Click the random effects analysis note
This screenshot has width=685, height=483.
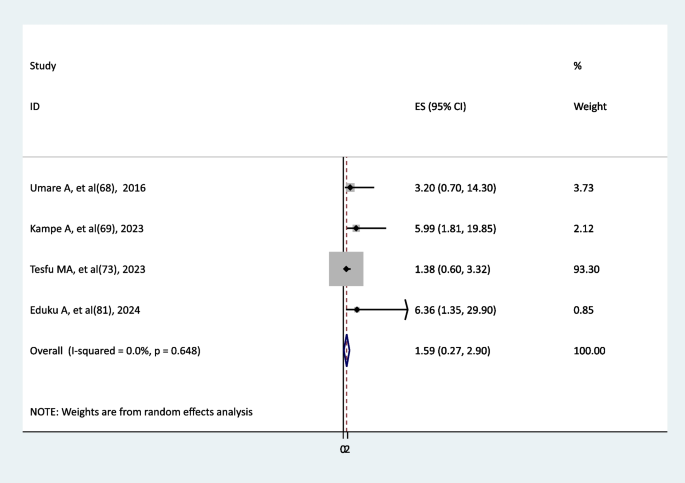pyautogui.click(x=139, y=411)
